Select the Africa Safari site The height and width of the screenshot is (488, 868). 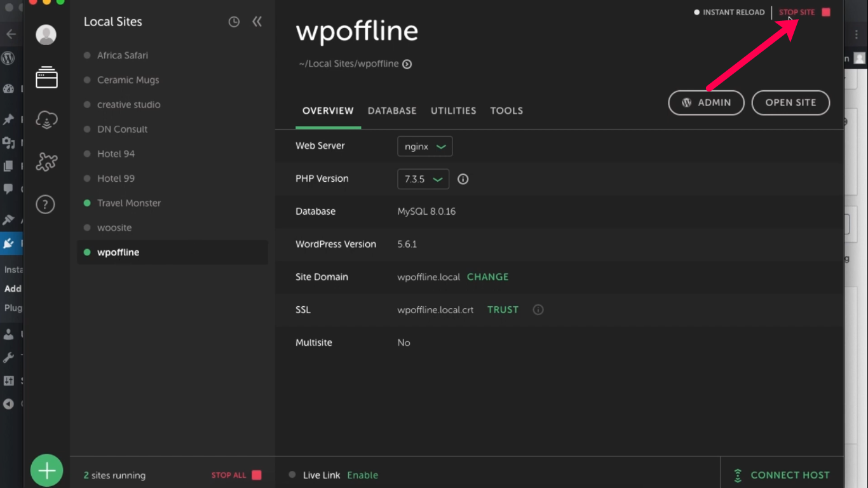click(172, 55)
